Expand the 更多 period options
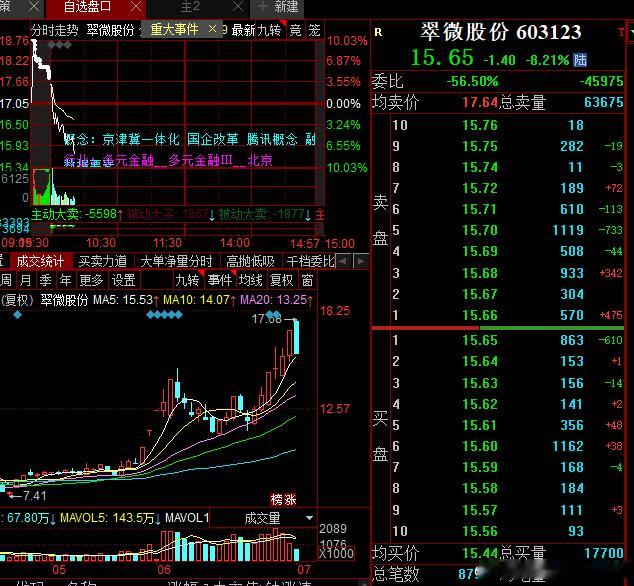Screen dimensions: 634x586 91,280
